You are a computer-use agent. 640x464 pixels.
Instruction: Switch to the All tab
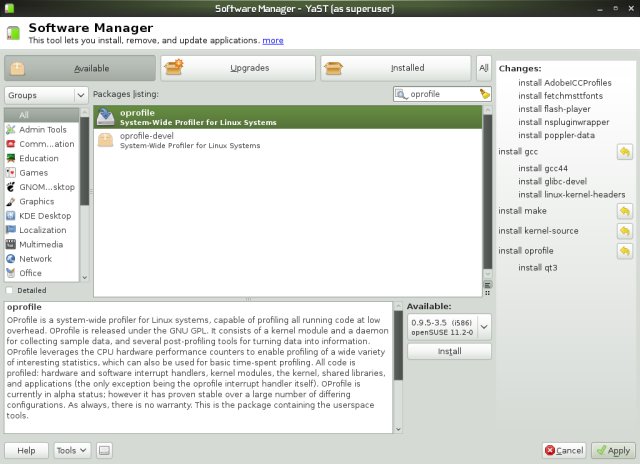click(x=484, y=68)
